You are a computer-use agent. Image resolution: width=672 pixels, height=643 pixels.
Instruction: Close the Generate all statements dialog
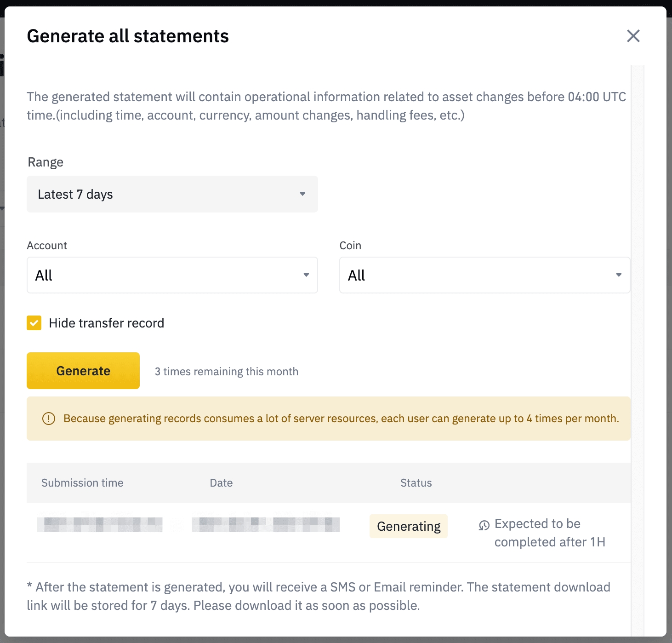pyautogui.click(x=633, y=36)
